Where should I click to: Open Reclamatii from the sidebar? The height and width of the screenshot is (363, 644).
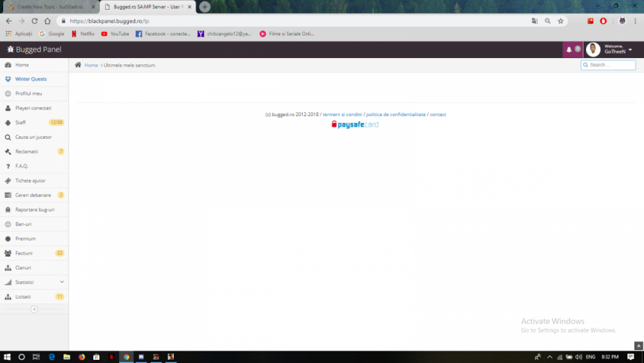click(26, 152)
